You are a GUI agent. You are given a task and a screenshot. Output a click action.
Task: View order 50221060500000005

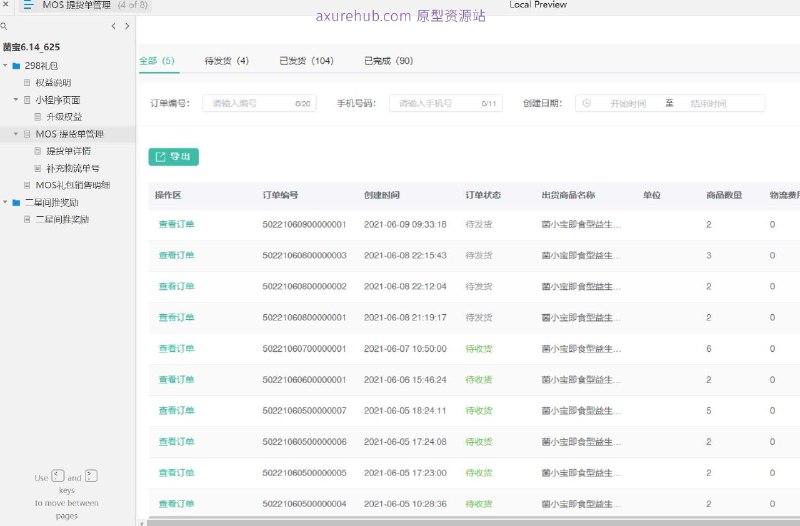[177, 473]
